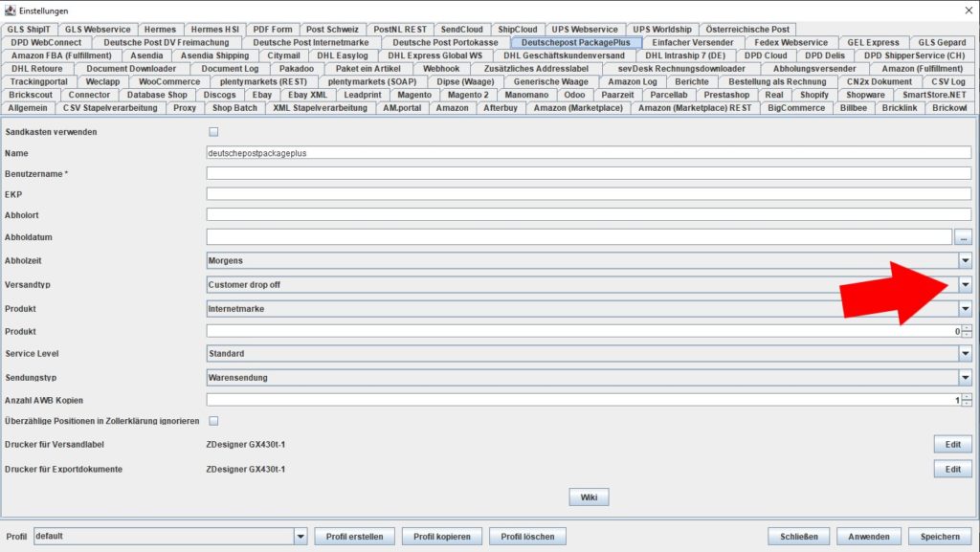Switch to the Webhook tab
This screenshot has height=552, width=980.
(x=441, y=69)
